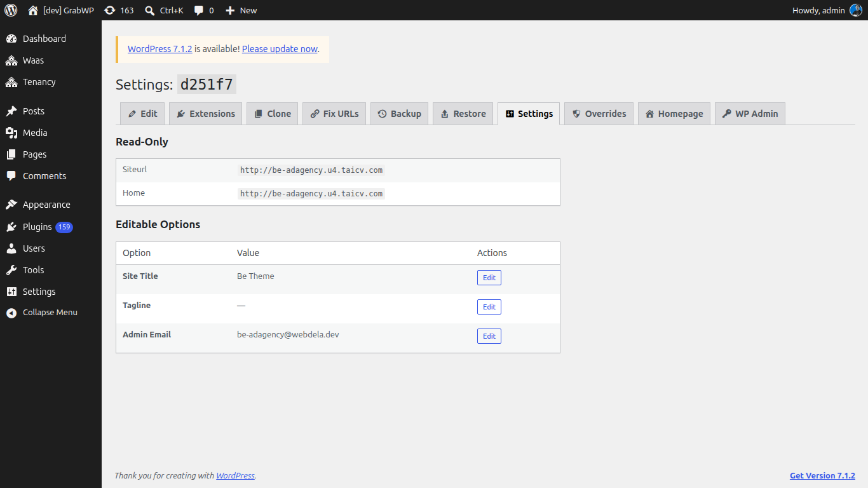Click the Comments sidebar icon
This screenshot has height=488, width=868.
[11, 176]
